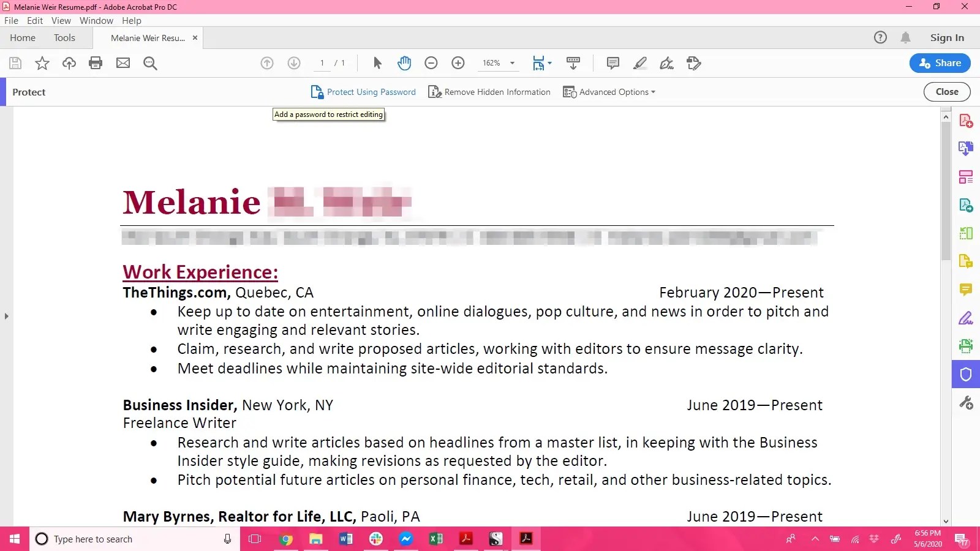Open the Fill & Sign tool in right pane

(x=966, y=318)
